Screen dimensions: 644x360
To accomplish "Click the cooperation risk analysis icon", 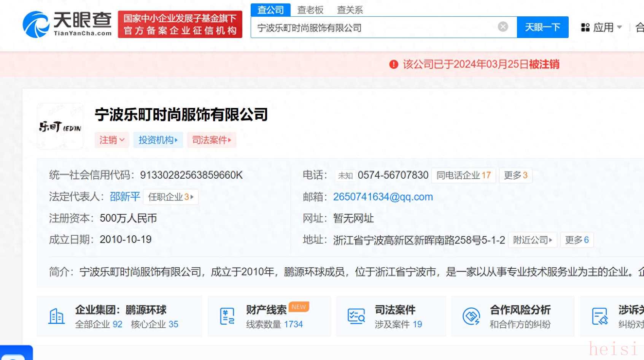I will coord(471,316).
